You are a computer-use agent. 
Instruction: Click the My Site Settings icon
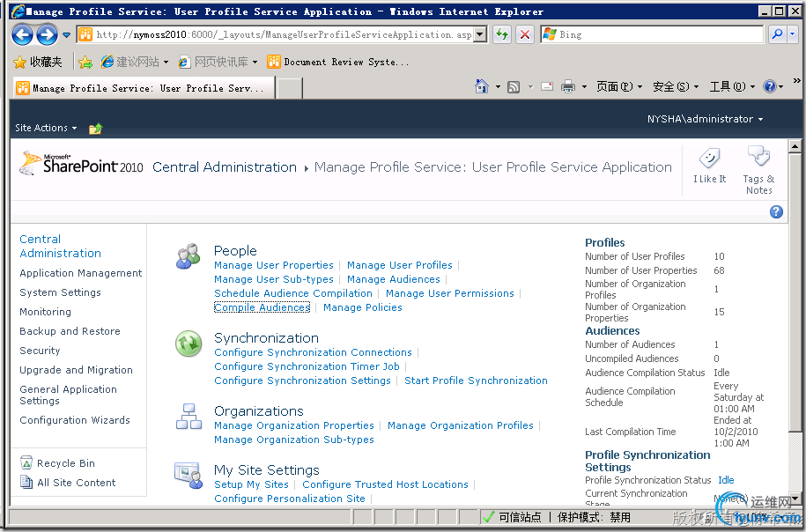pos(189,476)
